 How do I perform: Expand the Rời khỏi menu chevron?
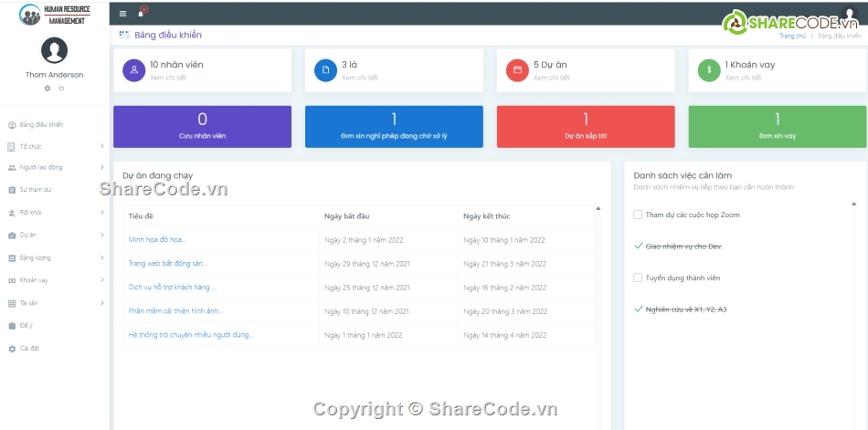click(101, 212)
